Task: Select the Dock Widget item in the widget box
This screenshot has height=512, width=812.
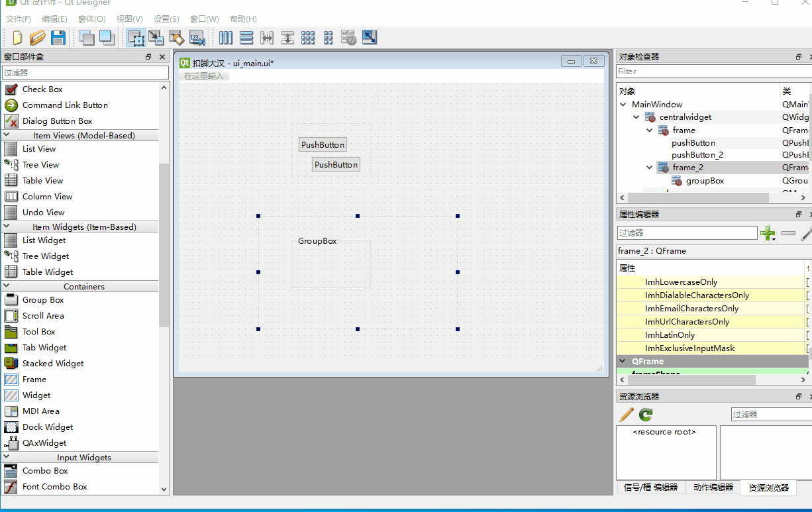Action: pyautogui.click(x=48, y=427)
